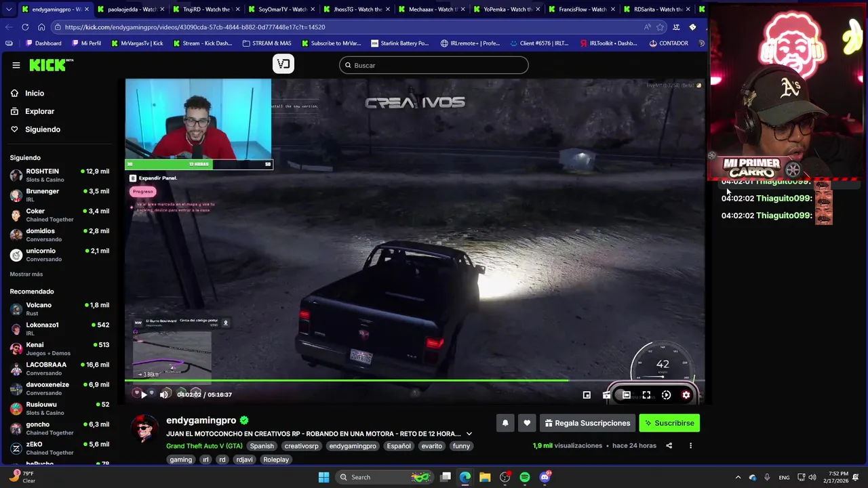Open Discord from taskbar
Screen dimensions: 868x488
coord(545,477)
